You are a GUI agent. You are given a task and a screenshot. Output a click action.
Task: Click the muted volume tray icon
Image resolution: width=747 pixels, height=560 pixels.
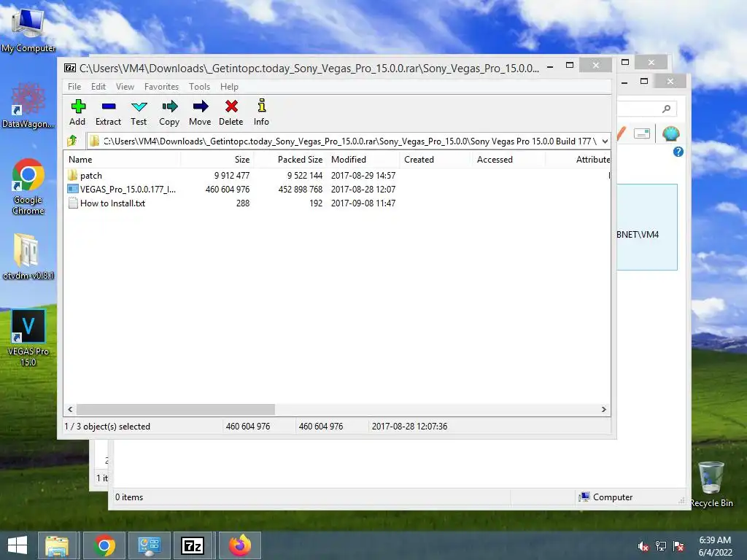pyautogui.click(x=643, y=546)
